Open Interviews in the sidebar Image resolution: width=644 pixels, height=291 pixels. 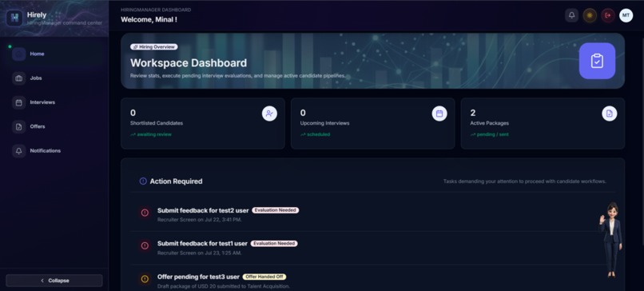click(x=54, y=102)
